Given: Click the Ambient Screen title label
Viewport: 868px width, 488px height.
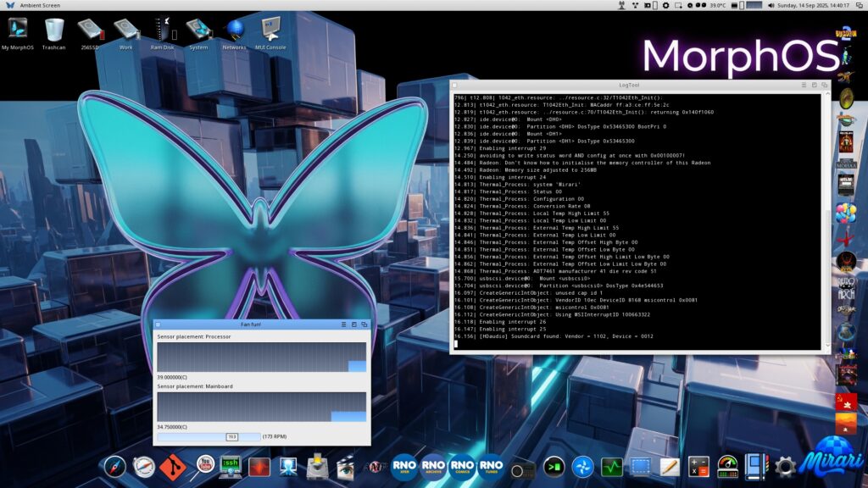Looking at the screenshot, I should [x=40, y=5].
